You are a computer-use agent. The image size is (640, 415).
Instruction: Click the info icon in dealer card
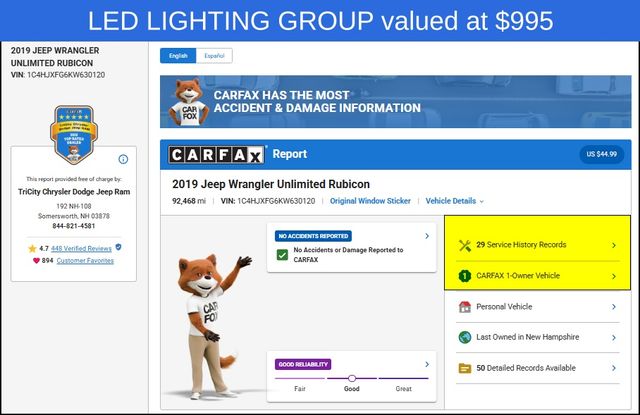pos(123,159)
